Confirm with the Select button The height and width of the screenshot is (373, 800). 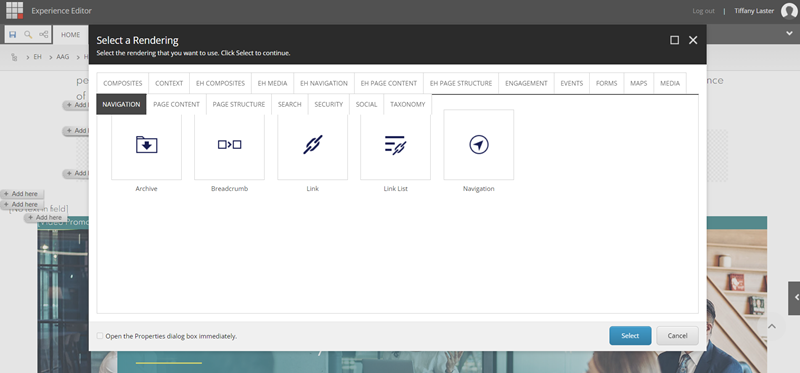[x=630, y=336]
